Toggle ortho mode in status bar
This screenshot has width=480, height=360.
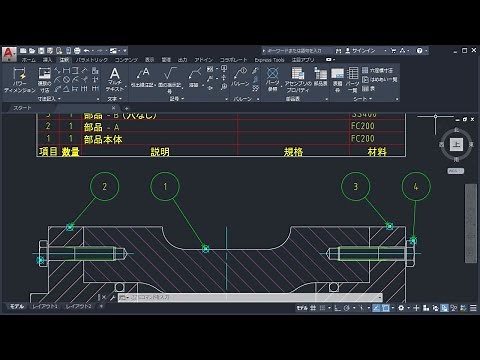pos(337,308)
